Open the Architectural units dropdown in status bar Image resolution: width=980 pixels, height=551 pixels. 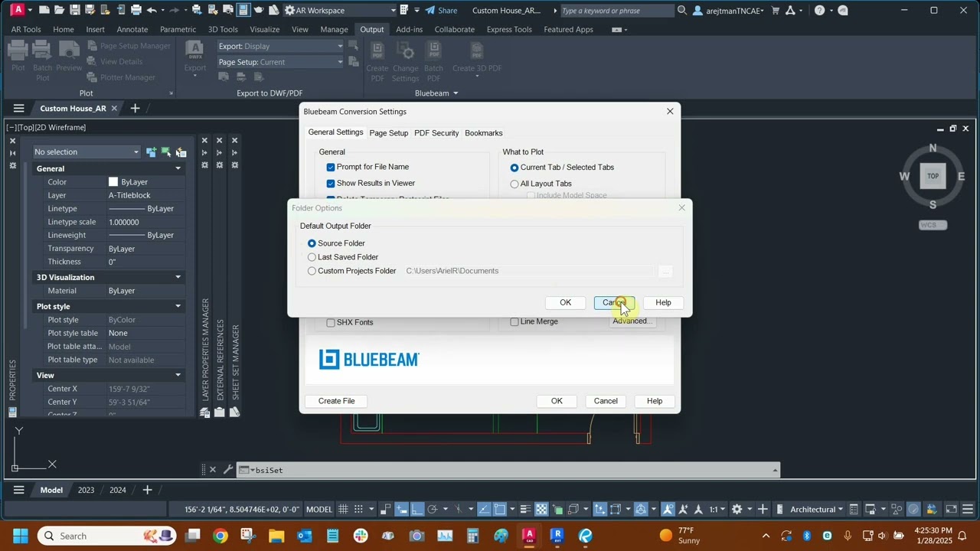point(817,510)
